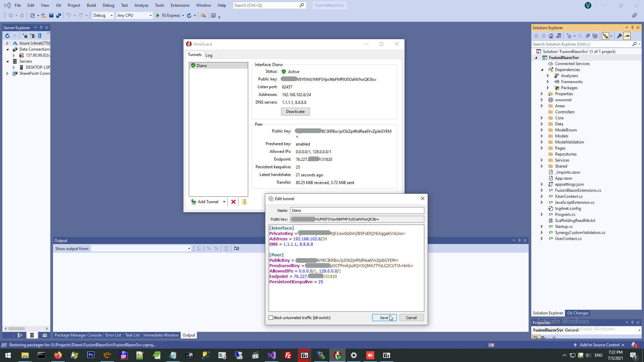Click Save in the Edit tunnel dialog
Image resolution: width=644 pixels, height=362 pixels.
pyautogui.click(x=384, y=318)
